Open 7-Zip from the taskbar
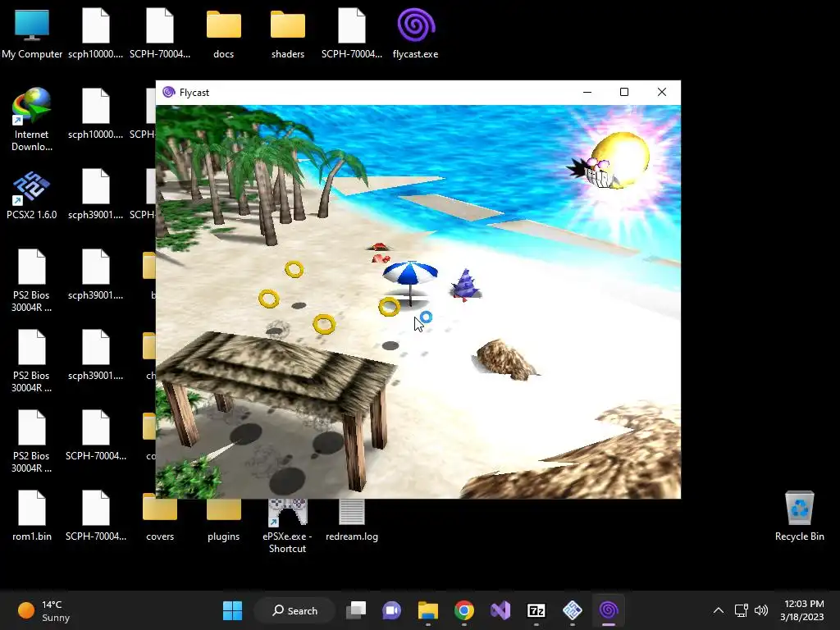The height and width of the screenshot is (630, 840). [536, 610]
